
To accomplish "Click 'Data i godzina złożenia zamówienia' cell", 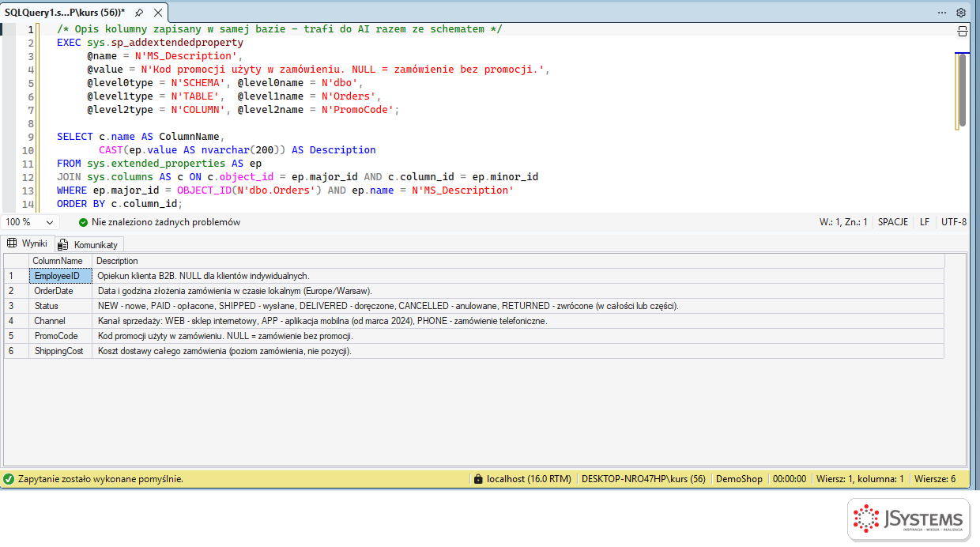I will coord(518,291).
